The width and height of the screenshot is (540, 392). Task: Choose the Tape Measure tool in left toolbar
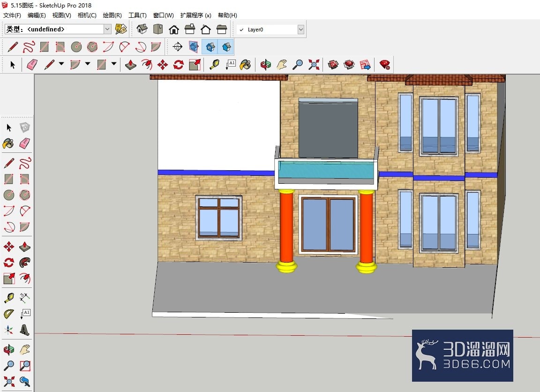pyautogui.click(x=8, y=297)
